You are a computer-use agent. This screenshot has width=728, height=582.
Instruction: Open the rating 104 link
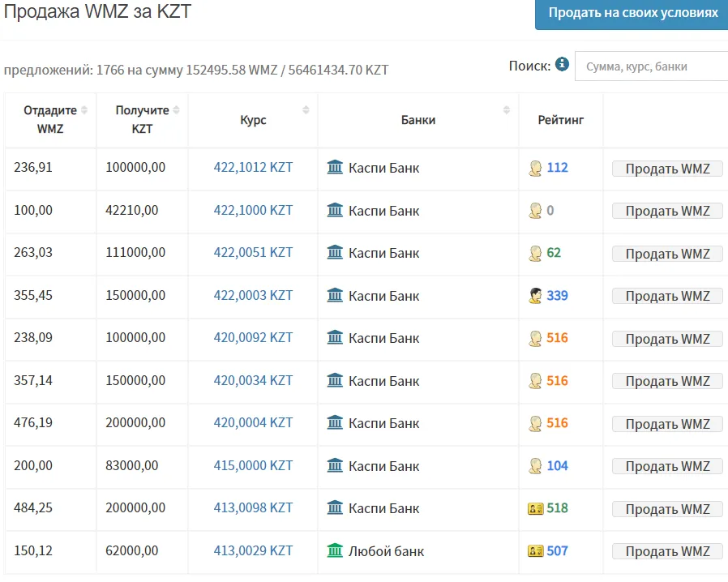pyautogui.click(x=557, y=465)
